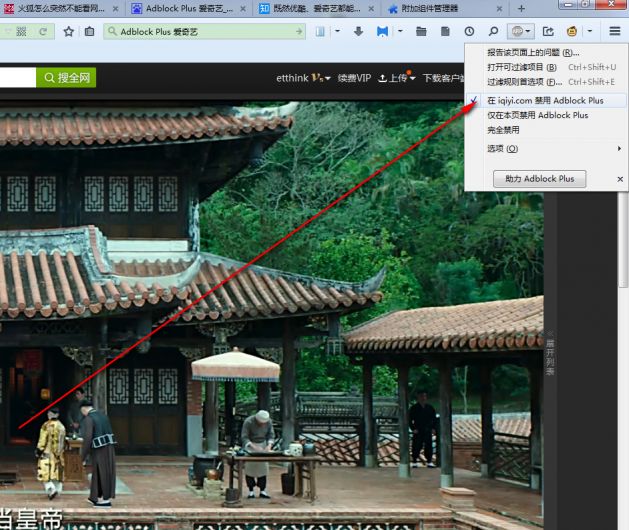Viewport: 629px width, 530px height.
Task: Click the blue bookmark ribbon toolbar icon
Action: (382, 31)
